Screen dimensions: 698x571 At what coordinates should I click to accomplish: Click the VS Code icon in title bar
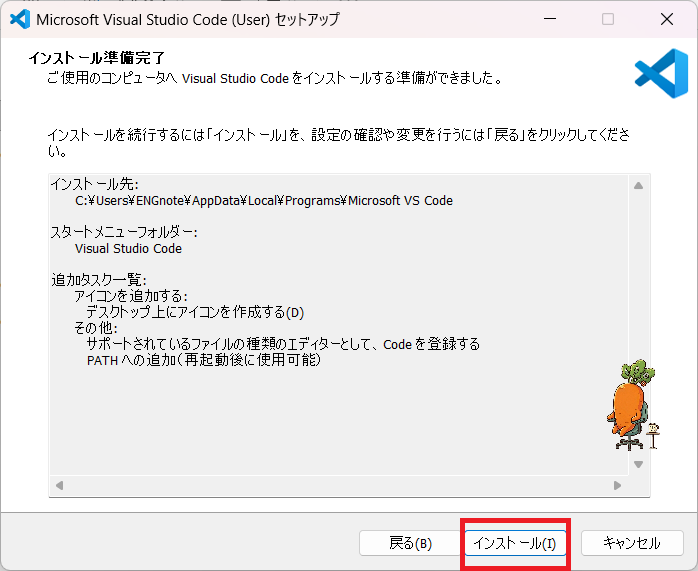(x=20, y=19)
